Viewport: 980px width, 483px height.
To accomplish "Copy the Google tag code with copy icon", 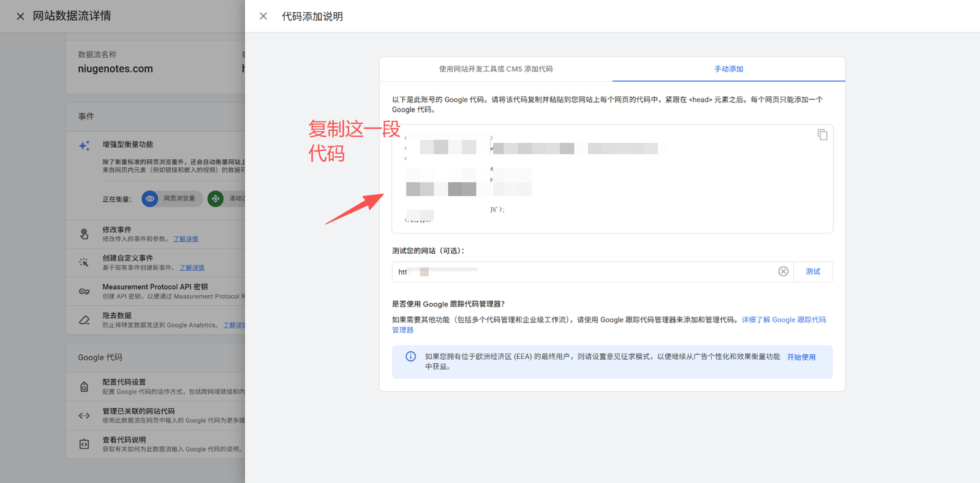I will (822, 135).
